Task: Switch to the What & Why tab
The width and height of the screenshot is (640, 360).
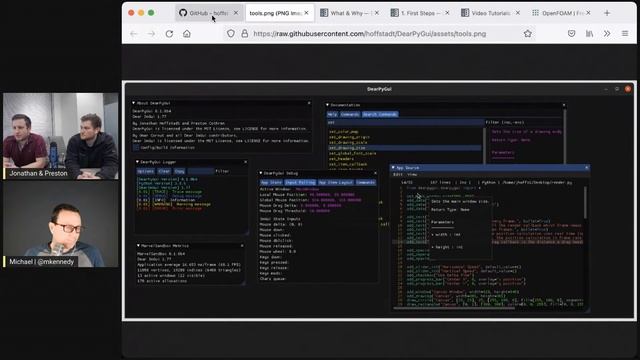Action: coord(349,13)
